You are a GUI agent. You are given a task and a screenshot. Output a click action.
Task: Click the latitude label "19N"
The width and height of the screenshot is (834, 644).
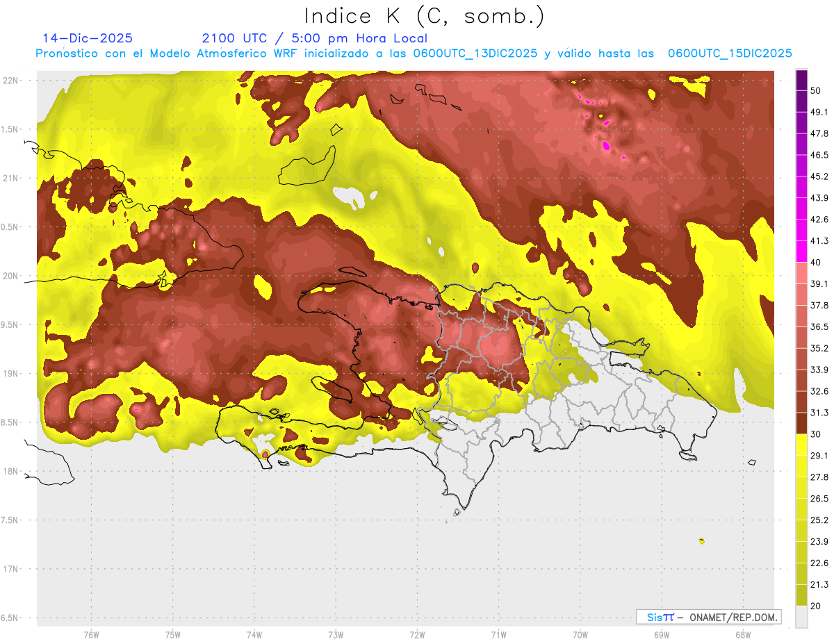click(x=11, y=374)
